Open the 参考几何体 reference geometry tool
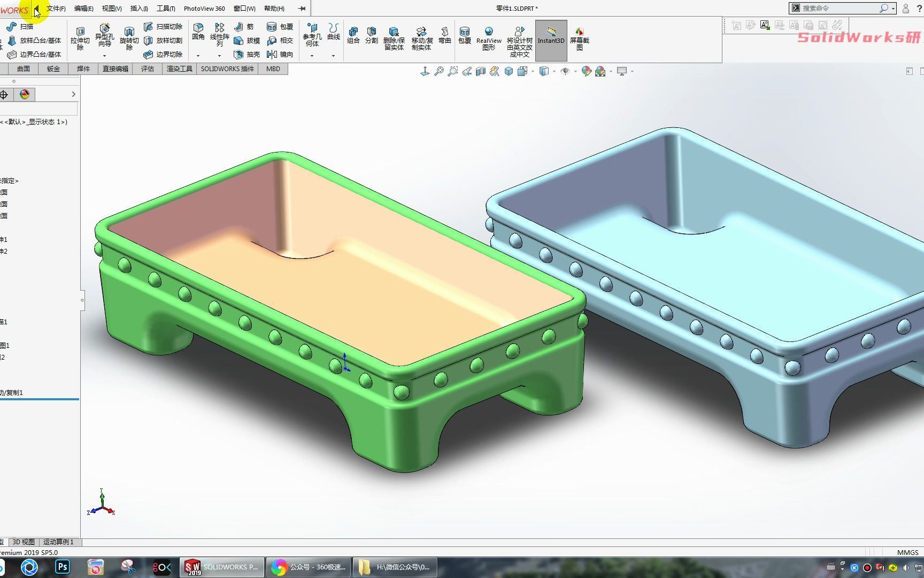 [312, 35]
